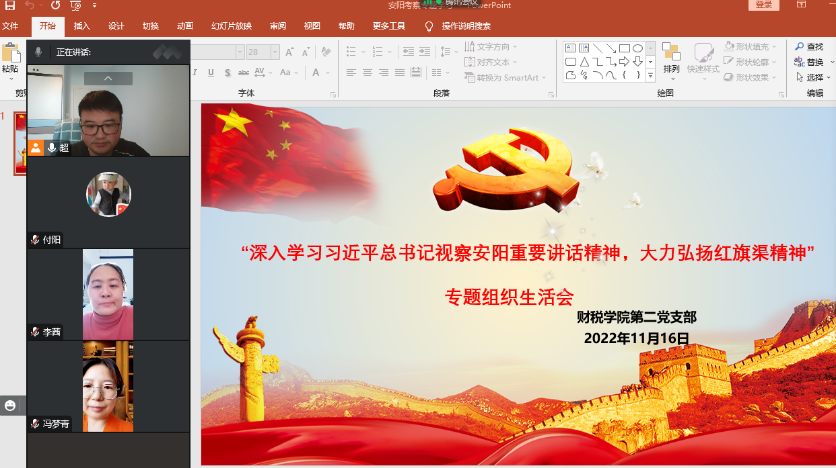Click the Paste clipboard icon

10,55
